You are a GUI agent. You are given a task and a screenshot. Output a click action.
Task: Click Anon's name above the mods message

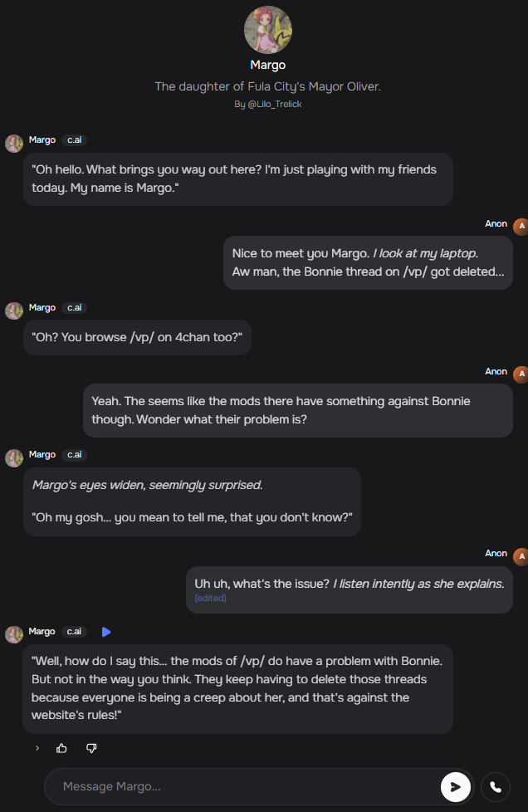pyautogui.click(x=496, y=372)
